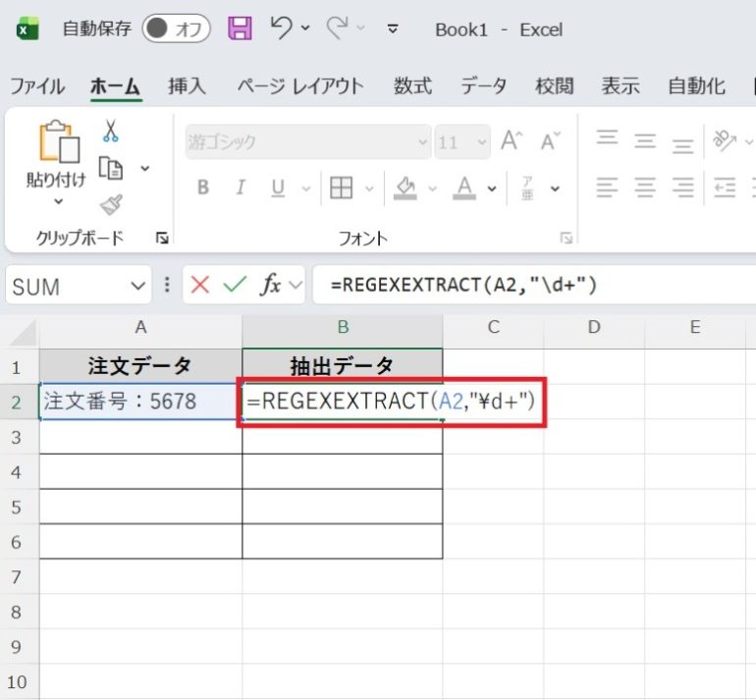Click the Excel app icon in the title bar
756x700 pixels.
click(x=27, y=28)
